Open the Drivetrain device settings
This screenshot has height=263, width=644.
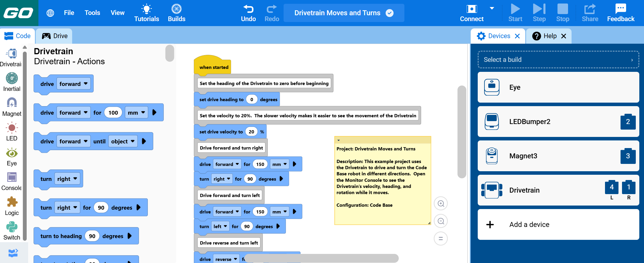tap(558, 190)
